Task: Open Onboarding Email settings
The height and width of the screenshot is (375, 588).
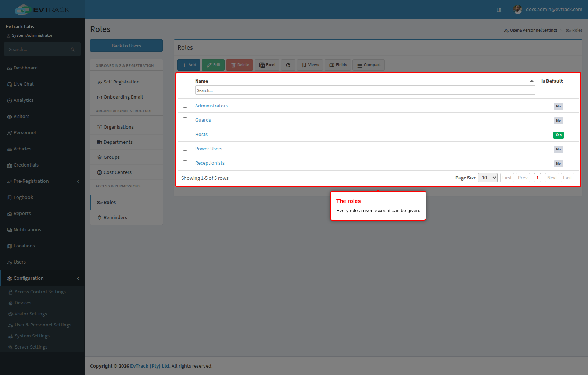Action: click(x=126, y=97)
